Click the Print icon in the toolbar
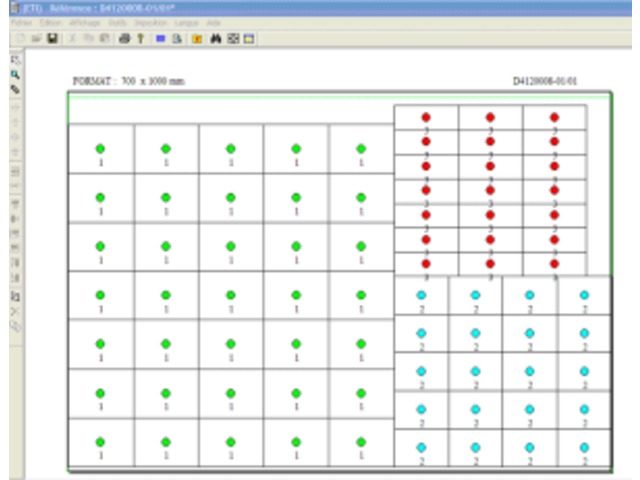Image resolution: width=640 pixels, height=480 pixels. (x=124, y=39)
